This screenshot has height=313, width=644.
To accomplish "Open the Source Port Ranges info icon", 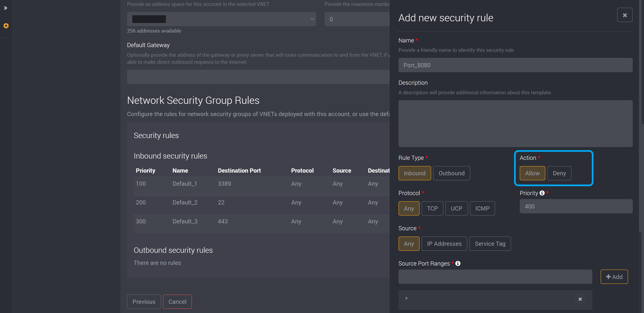I will click(458, 263).
